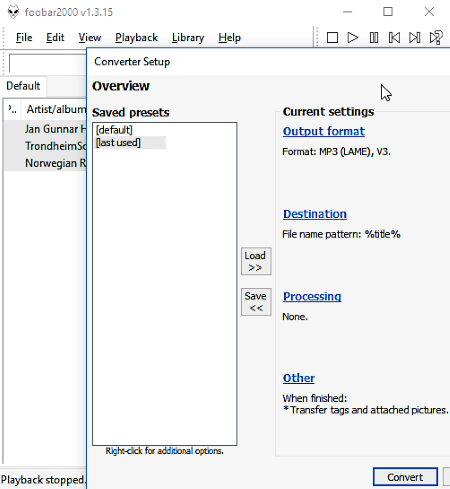Select the TrondheimSo playlist row
Image resolution: width=450 pixels, height=489 pixels.
(x=45, y=146)
